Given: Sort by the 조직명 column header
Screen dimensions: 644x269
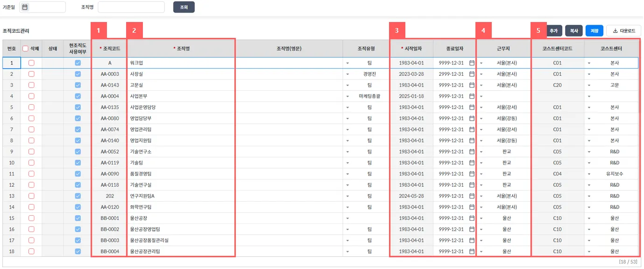Looking at the screenshot, I should (x=181, y=48).
